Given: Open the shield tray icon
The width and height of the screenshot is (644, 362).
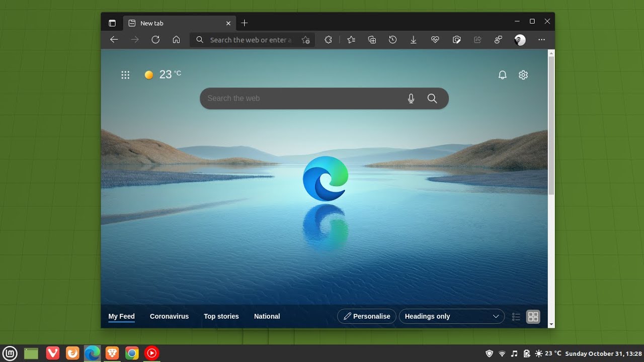Looking at the screenshot, I should (489, 353).
